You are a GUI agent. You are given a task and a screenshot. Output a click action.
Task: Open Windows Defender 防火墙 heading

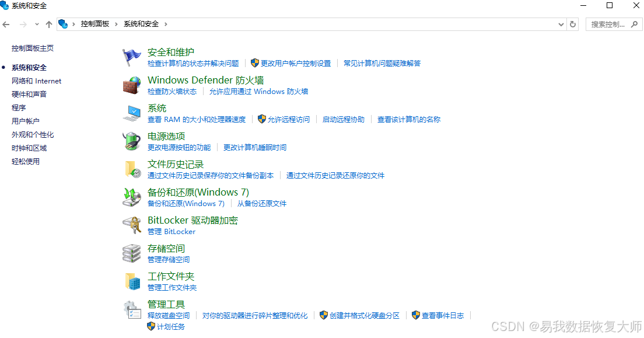pos(206,80)
